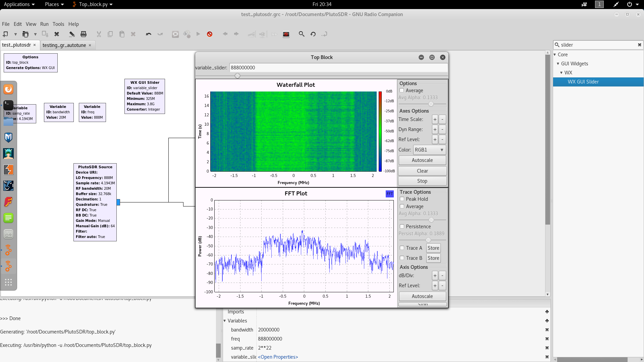The image size is (644, 362).
Task: Enable waterfall Average checkbox
Action: (x=402, y=90)
